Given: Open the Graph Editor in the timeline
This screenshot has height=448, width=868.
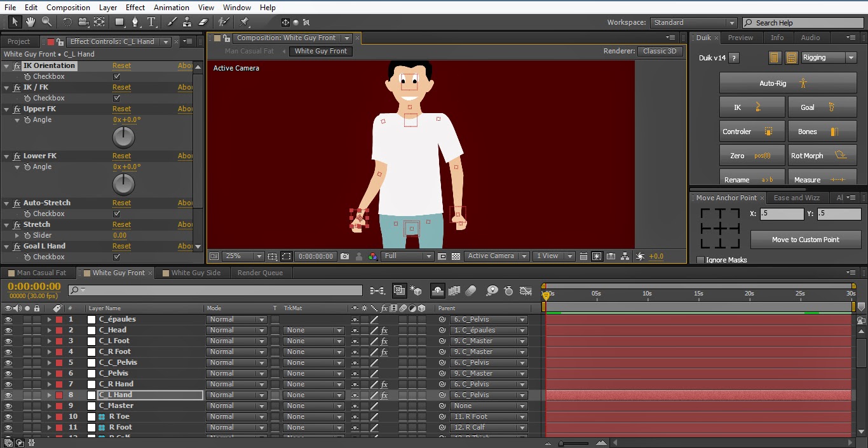Looking at the screenshot, I should click(x=525, y=291).
